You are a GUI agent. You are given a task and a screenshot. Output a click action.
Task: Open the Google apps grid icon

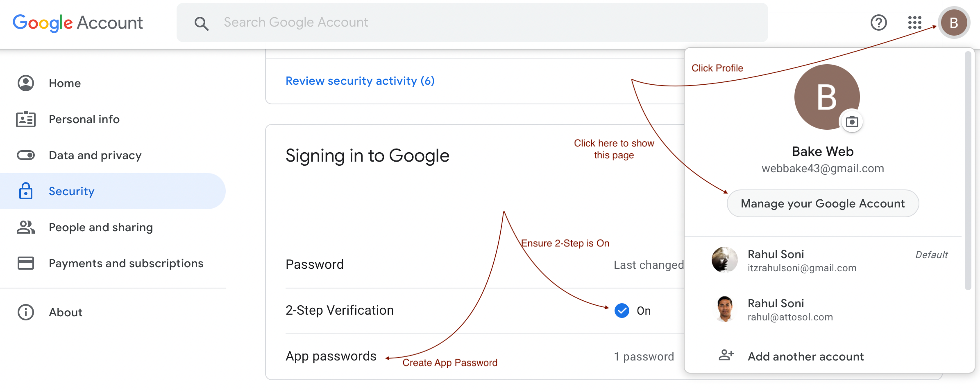point(914,23)
